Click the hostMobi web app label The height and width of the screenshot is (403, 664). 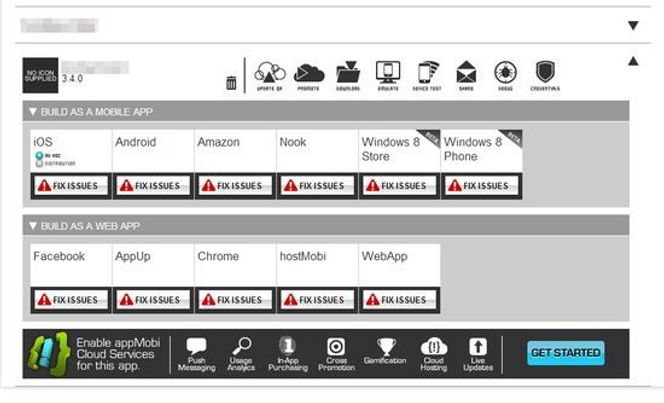pyautogui.click(x=303, y=256)
